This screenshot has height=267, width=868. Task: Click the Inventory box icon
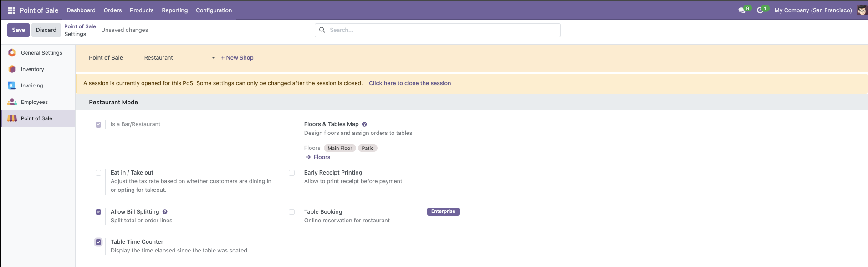point(12,69)
